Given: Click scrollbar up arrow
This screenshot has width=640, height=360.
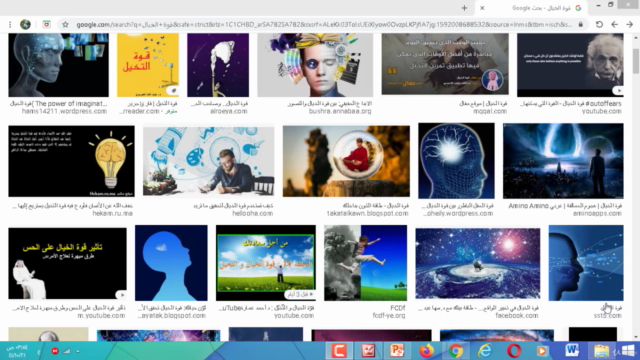Looking at the screenshot, I should pyautogui.click(x=636, y=38).
